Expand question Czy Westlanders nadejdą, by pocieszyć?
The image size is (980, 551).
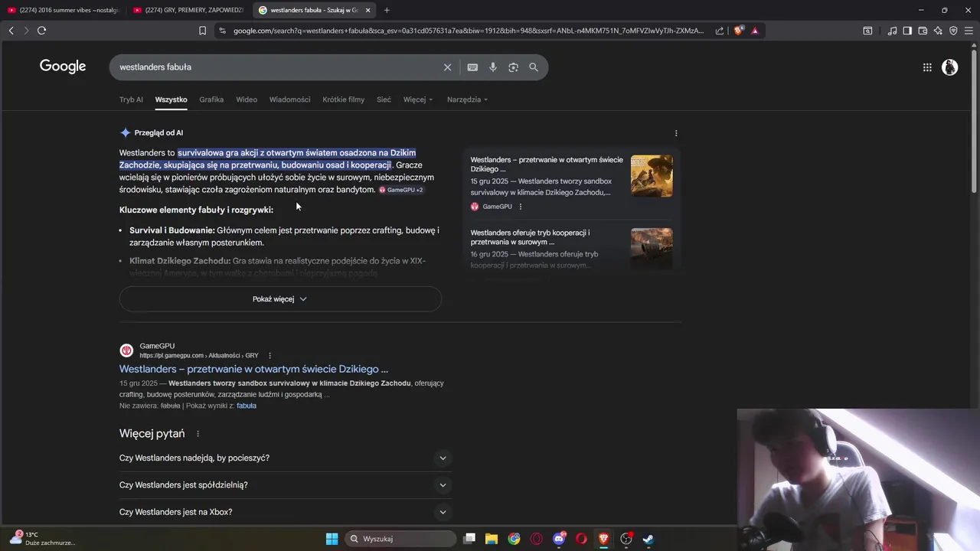coord(286,458)
